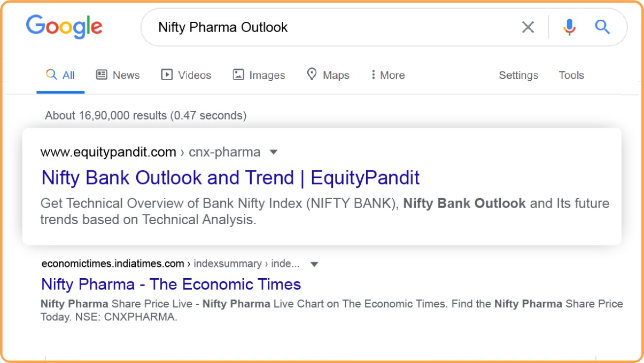Screen dimensions: 644x363
Task: Expand the More options menu
Action: click(x=387, y=75)
